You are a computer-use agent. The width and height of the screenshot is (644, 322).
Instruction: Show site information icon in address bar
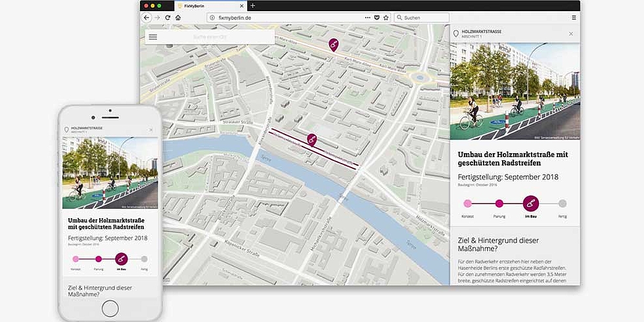[x=213, y=18]
